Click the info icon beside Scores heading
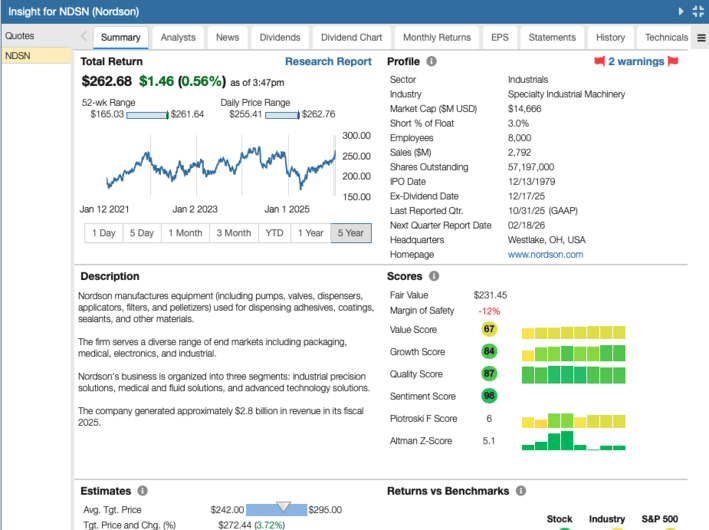Screen dimensions: 709x530 (x=434, y=276)
